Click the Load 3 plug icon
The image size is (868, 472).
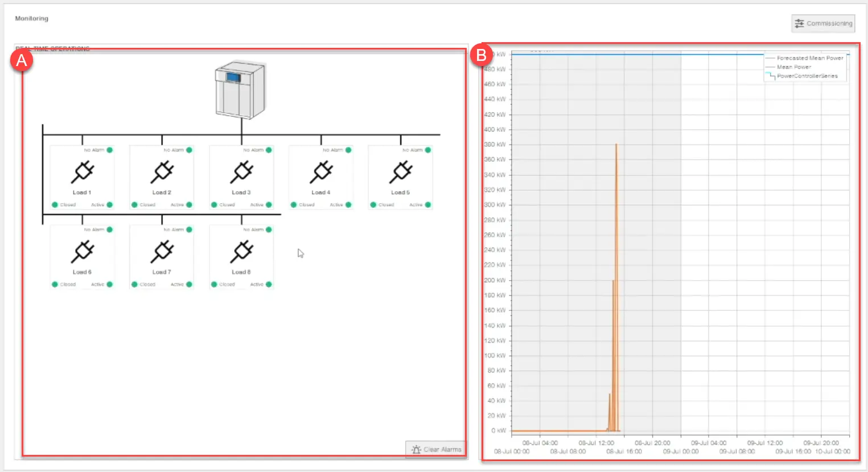click(242, 172)
